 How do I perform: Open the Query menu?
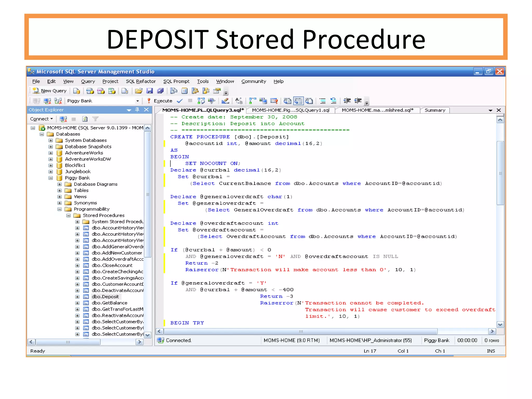[x=88, y=81]
